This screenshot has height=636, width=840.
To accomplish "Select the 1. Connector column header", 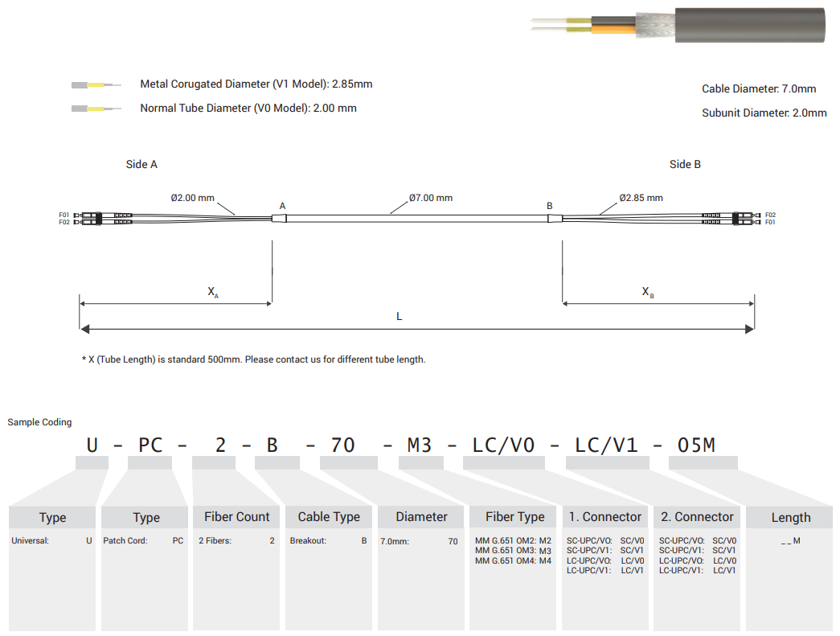I will (x=604, y=517).
